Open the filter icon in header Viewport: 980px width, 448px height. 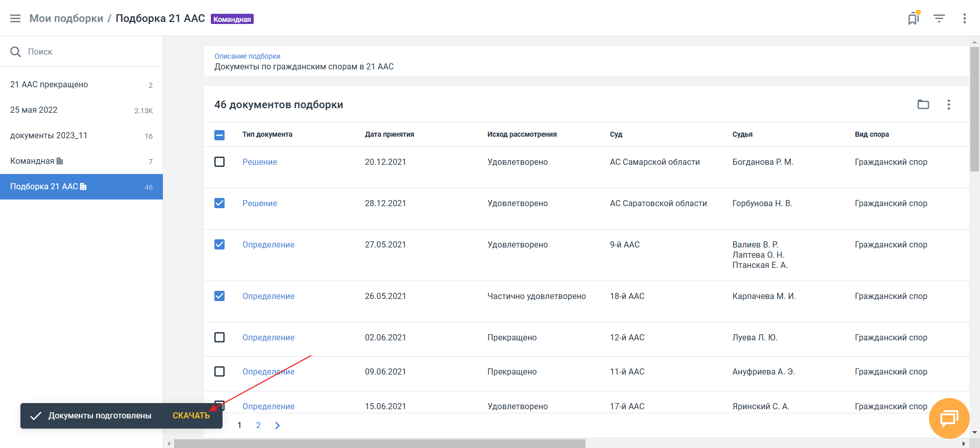(x=939, y=18)
